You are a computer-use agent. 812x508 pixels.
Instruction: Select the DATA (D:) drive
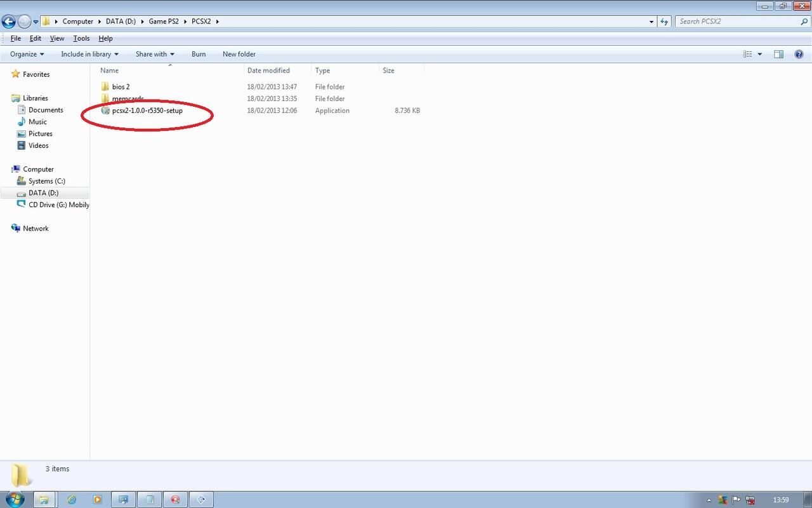[x=44, y=193]
